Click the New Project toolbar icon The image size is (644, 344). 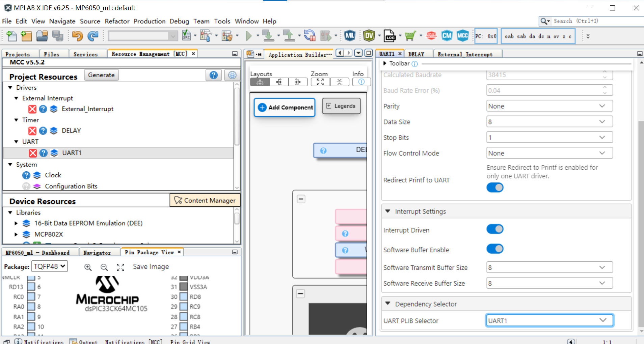(26, 36)
